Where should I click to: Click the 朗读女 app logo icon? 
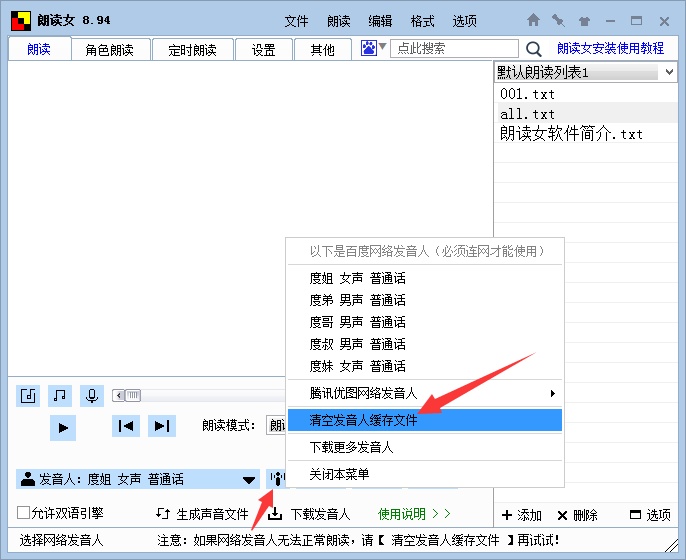[x=21, y=21]
